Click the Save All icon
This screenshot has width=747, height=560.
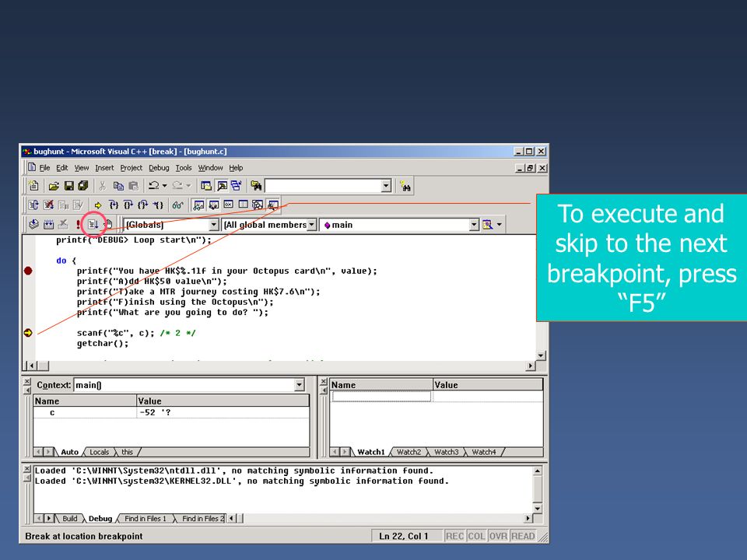point(83,186)
